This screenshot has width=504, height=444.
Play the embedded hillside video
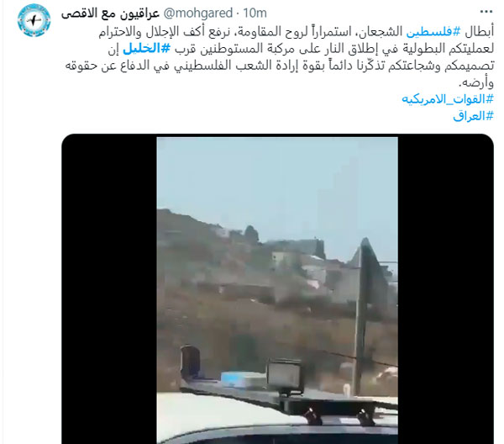pyautogui.click(x=277, y=289)
